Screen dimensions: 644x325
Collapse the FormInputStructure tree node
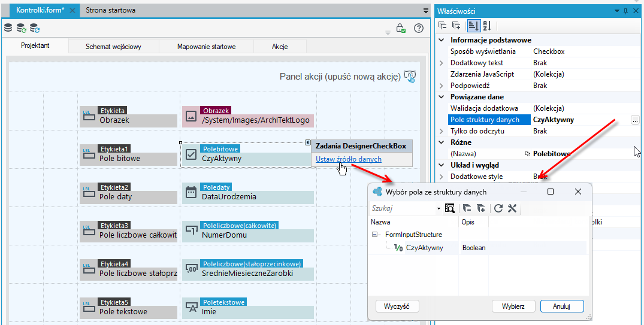pos(374,235)
